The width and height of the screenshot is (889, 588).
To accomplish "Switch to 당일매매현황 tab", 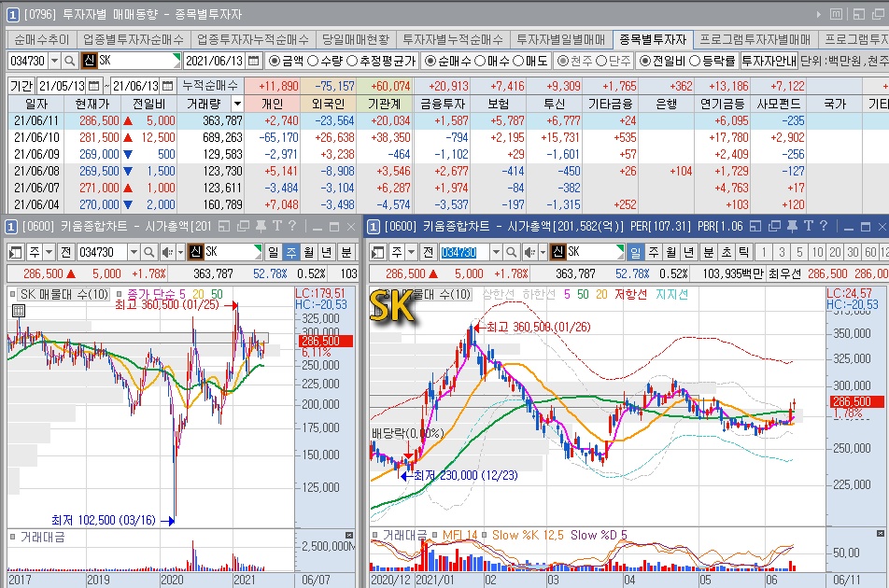I will 356,39.
